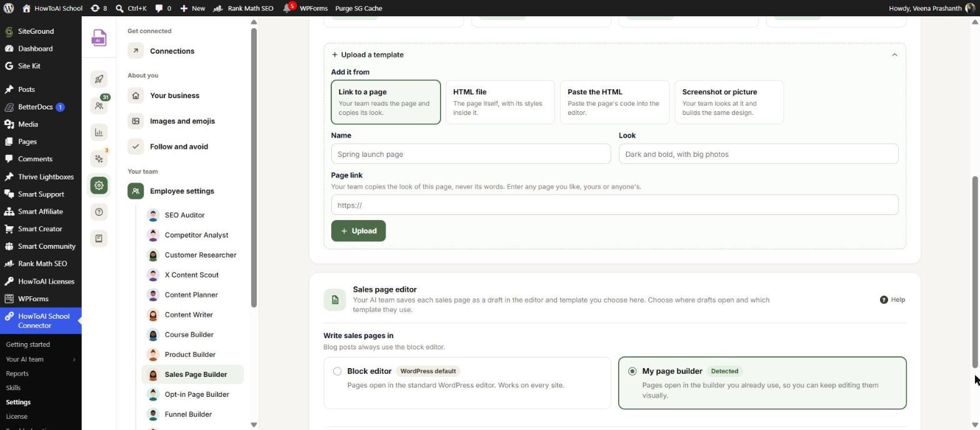Viewport: 980px width, 430px height.
Task: Choose the Paste the HTML source option
Action: click(614, 102)
